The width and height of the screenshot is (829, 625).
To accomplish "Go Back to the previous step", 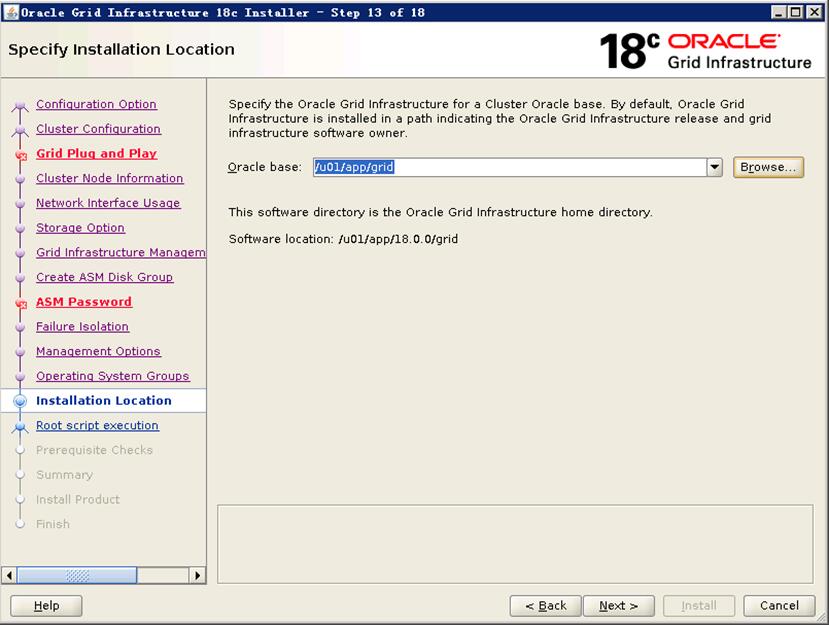I will coord(546,605).
